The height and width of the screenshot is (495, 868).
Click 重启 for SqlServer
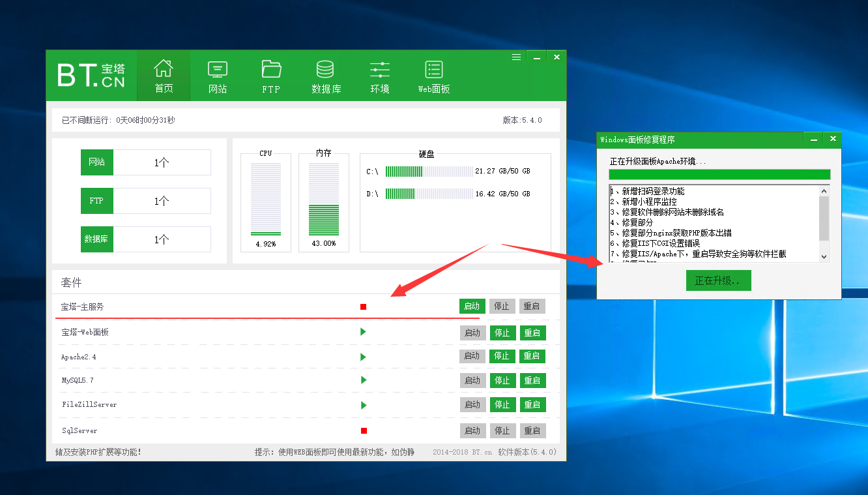click(532, 430)
